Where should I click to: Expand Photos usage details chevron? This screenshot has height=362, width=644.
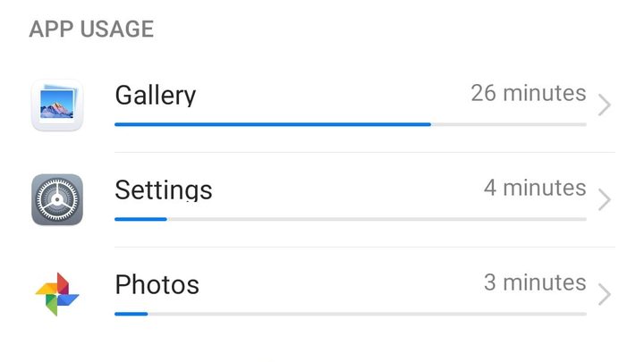coord(605,294)
